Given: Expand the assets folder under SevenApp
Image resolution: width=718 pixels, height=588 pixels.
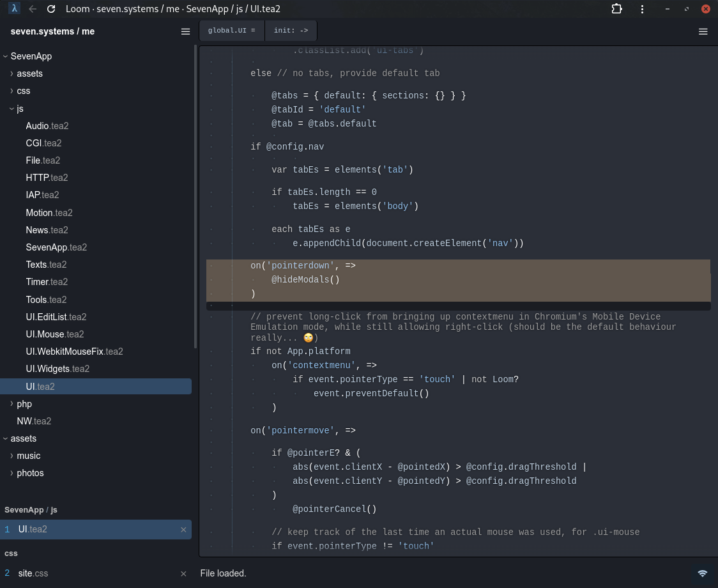Looking at the screenshot, I should [12, 73].
